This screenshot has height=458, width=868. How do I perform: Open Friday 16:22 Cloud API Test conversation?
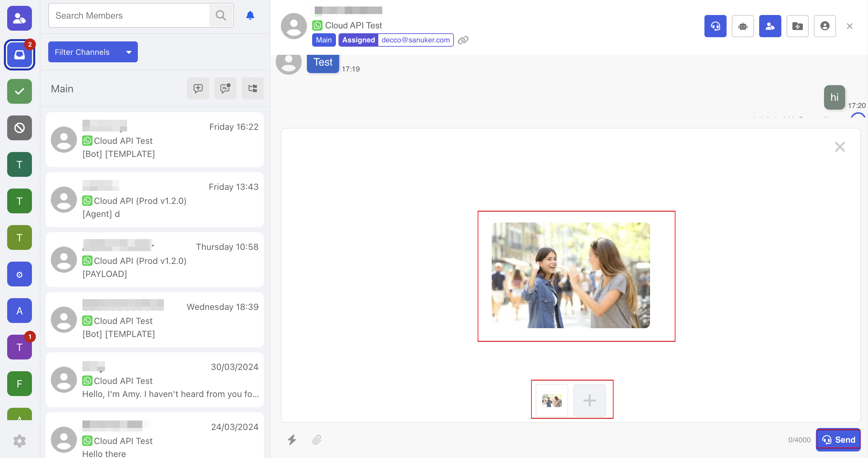click(155, 140)
